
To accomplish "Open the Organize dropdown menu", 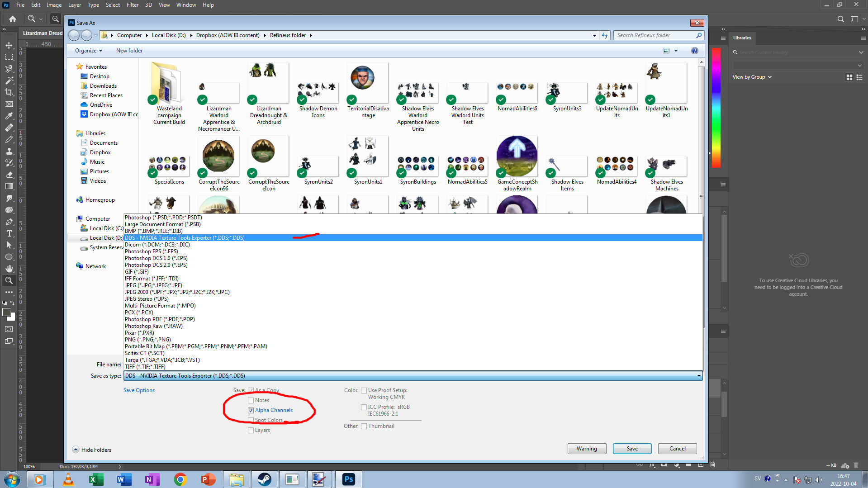I will 89,51.
